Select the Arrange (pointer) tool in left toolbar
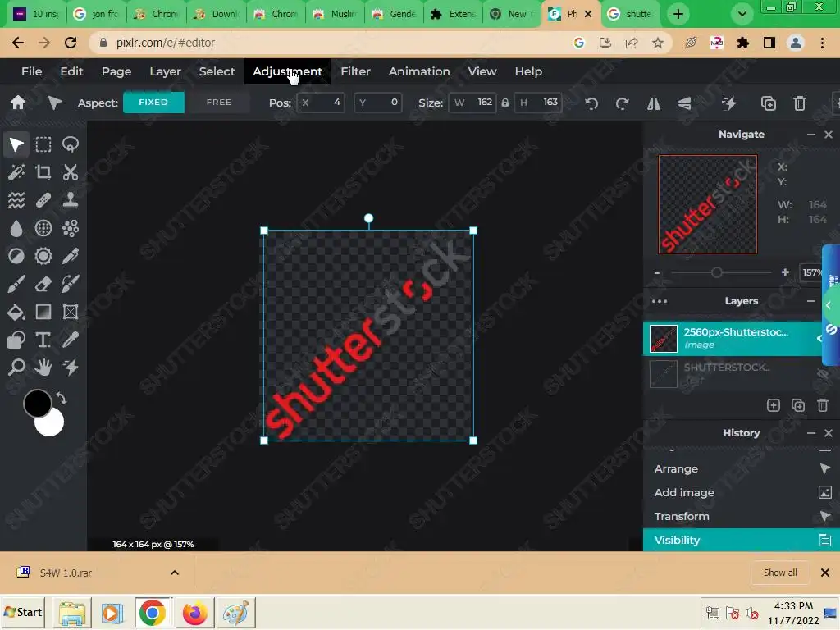 [x=16, y=144]
